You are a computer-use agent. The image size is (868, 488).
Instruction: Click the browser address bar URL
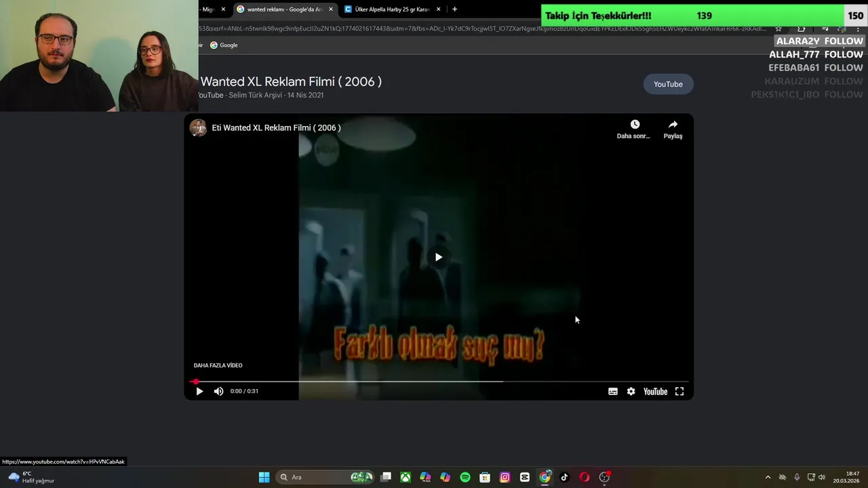coord(483,28)
